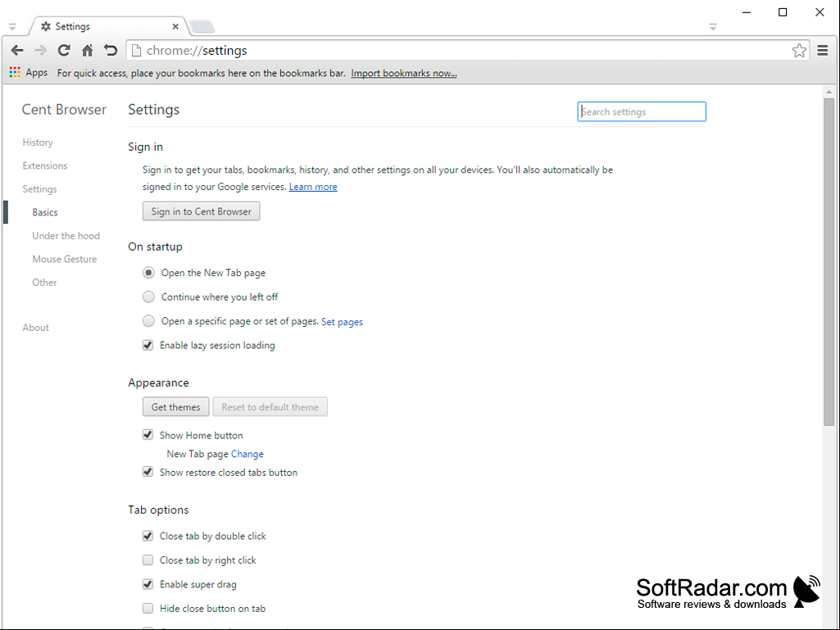Image resolution: width=840 pixels, height=630 pixels.
Task: Click the Cent Browser sidebar title
Action: click(x=64, y=109)
